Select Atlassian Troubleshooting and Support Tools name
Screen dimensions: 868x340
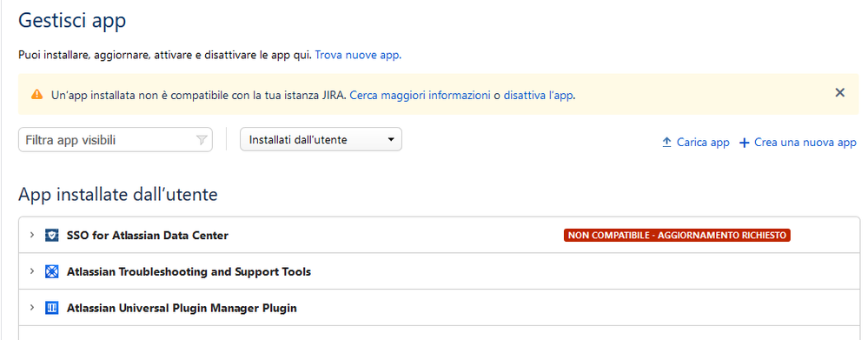[x=189, y=272]
